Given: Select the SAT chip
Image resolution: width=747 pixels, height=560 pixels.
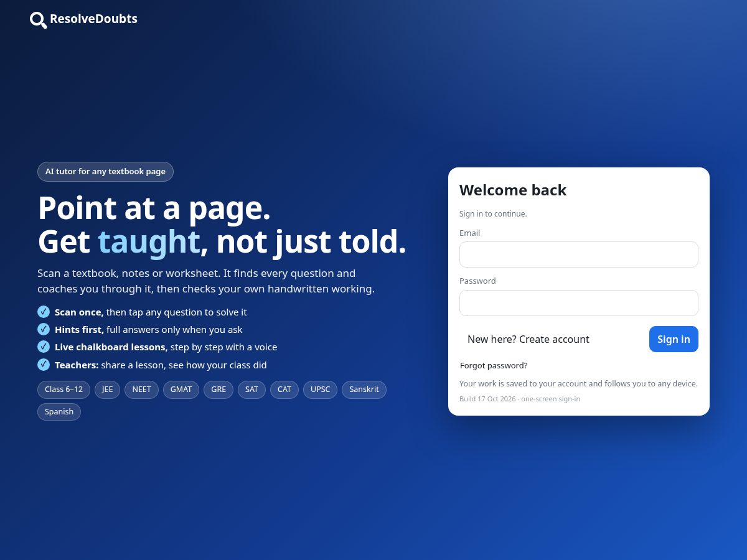Looking at the screenshot, I should (251, 390).
